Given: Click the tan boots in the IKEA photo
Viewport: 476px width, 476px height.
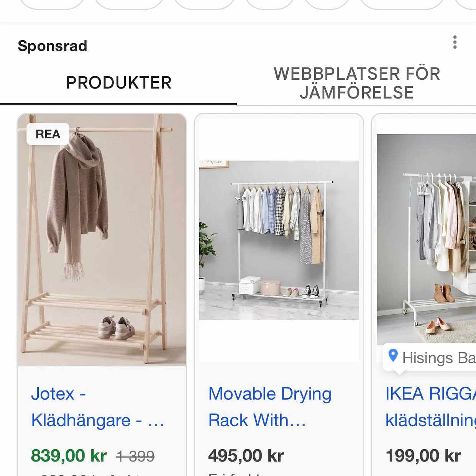Looking at the screenshot, I should click(x=444, y=293).
